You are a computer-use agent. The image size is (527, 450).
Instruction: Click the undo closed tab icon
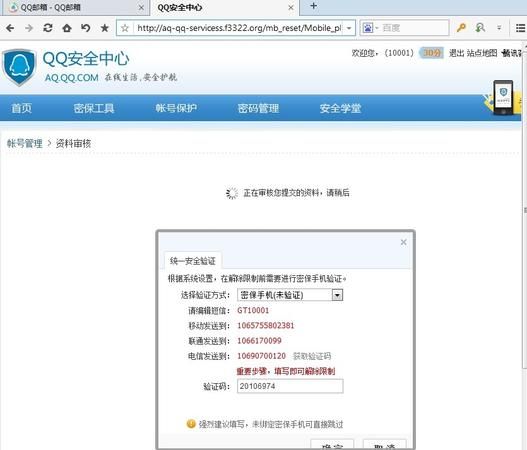point(86,28)
